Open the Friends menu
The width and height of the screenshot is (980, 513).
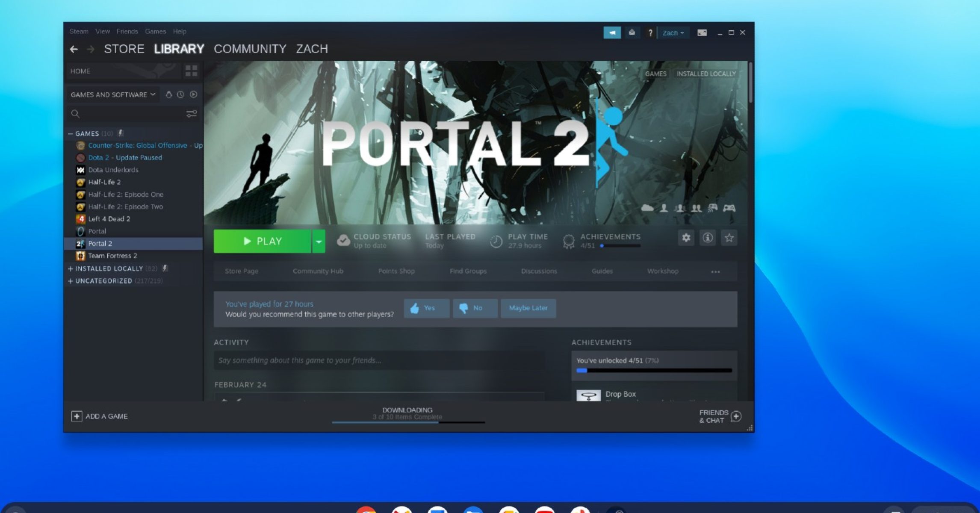tap(127, 32)
